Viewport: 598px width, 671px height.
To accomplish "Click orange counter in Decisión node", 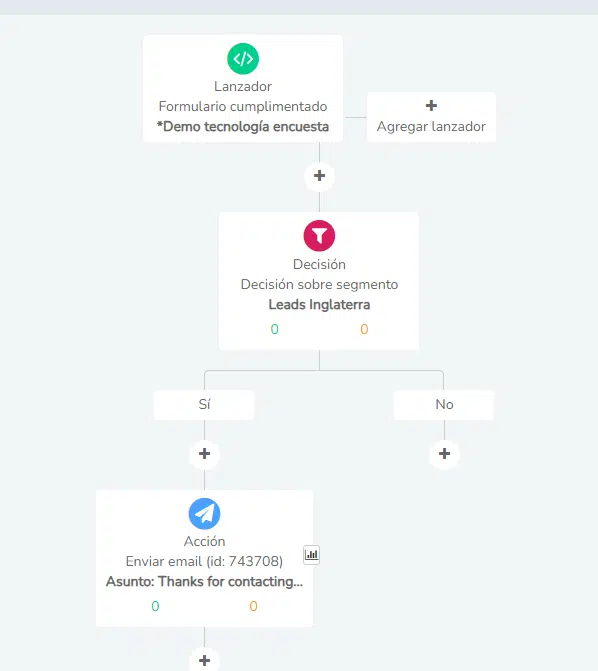I will (x=364, y=329).
